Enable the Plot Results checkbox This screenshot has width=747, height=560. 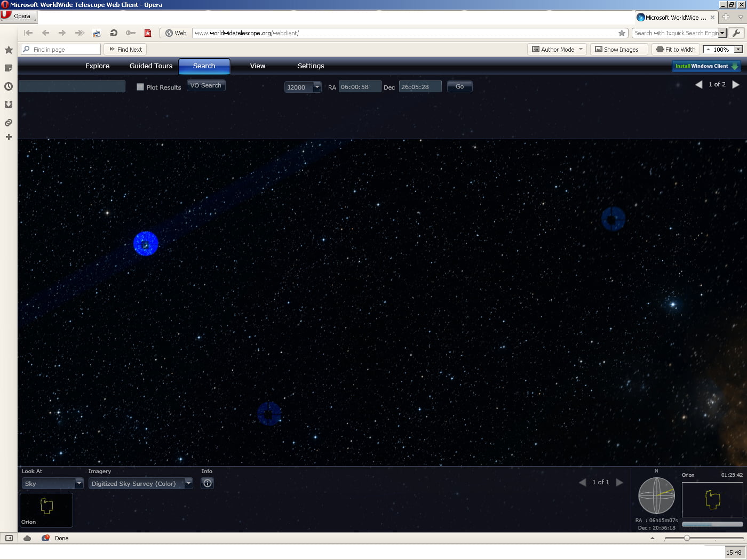pyautogui.click(x=140, y=87)
